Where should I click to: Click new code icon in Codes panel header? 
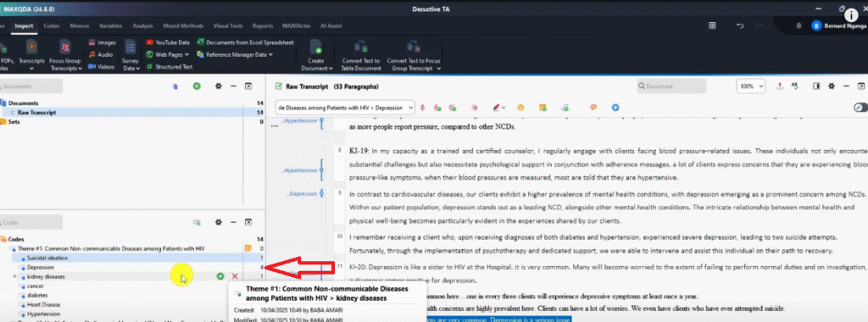pyautogui.click(x=197, y=222)
